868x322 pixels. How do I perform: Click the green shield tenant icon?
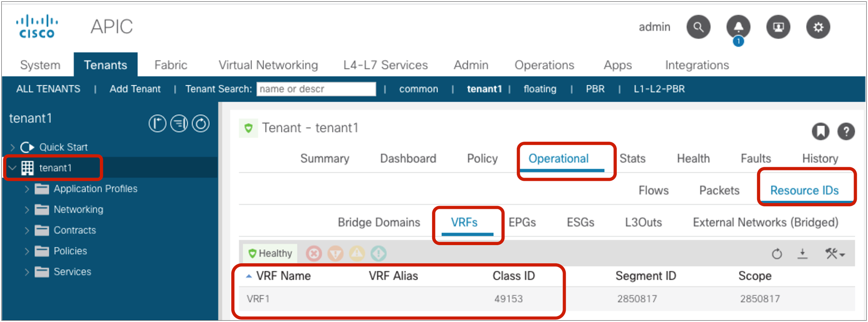[x=248, y=128]
